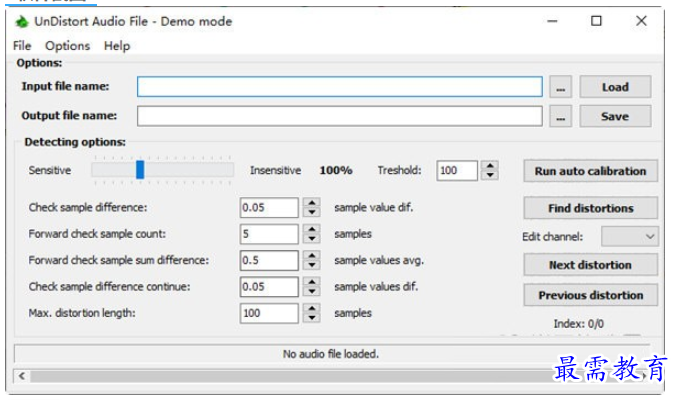Click Forward check sample count field

click(269, 234)
